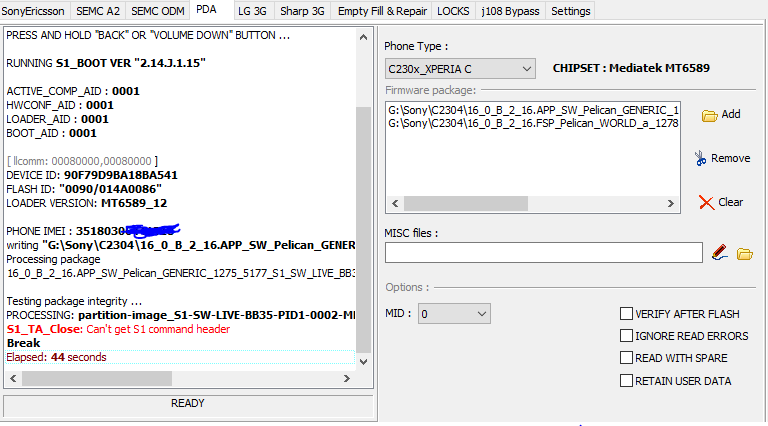Click the PHONE IMEI log line
The width and height of the screenshot is (768, 426).
click(93, 231)
